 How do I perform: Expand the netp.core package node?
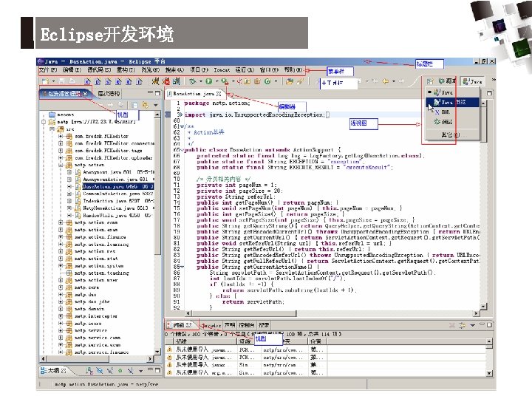[61, 287]
